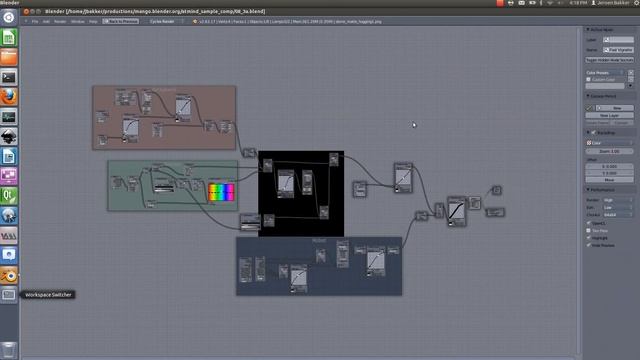Viewport: 640px width, 360px height.
Task: Add a color preset with the plus icon
Action: [631, 73]
